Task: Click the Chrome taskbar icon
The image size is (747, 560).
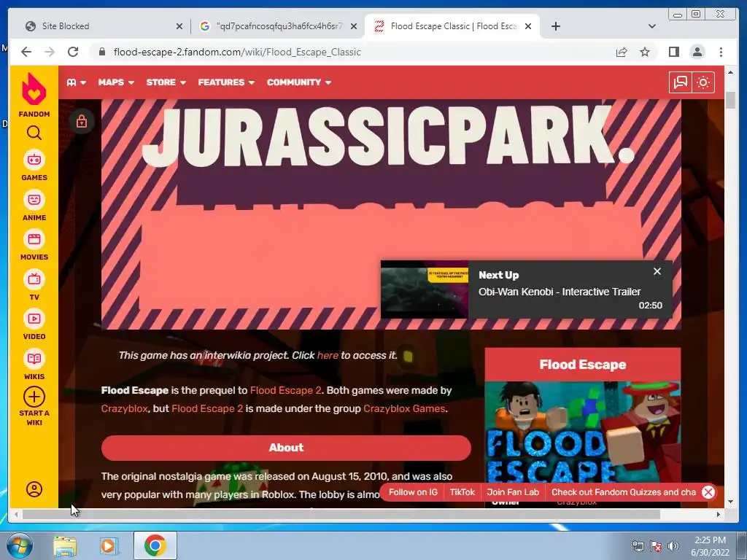Action: [155, 545]
